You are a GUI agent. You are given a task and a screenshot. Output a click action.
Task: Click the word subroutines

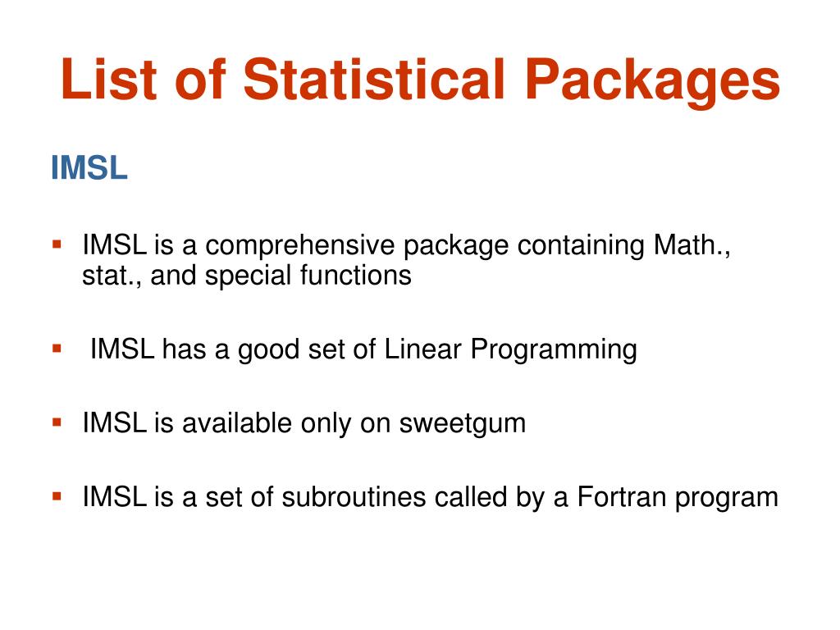(354, 497)
